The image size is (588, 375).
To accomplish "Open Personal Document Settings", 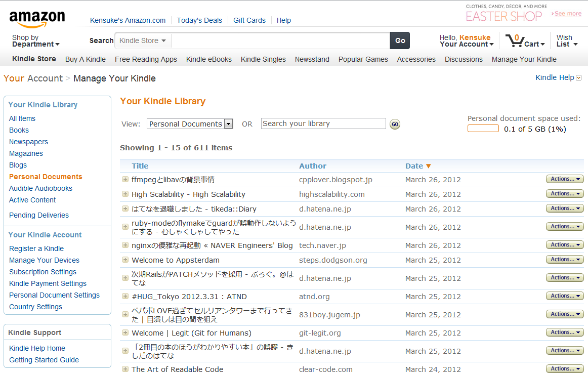I will 54,295.
